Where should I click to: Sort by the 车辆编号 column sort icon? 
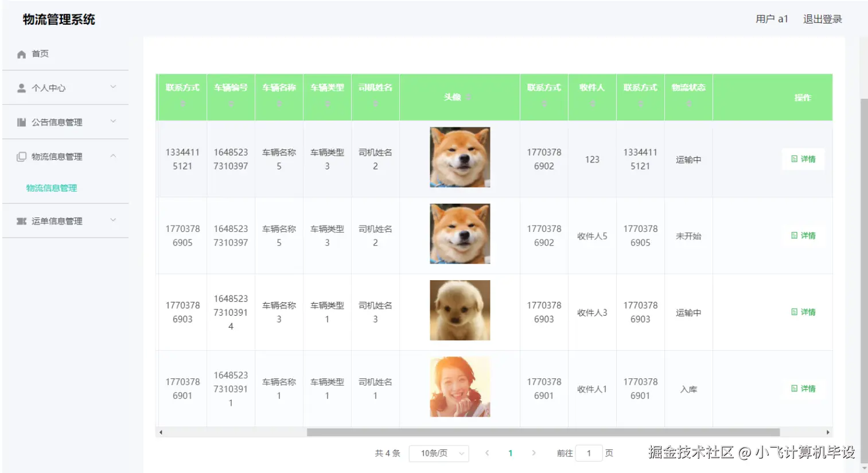click(231, 104)
